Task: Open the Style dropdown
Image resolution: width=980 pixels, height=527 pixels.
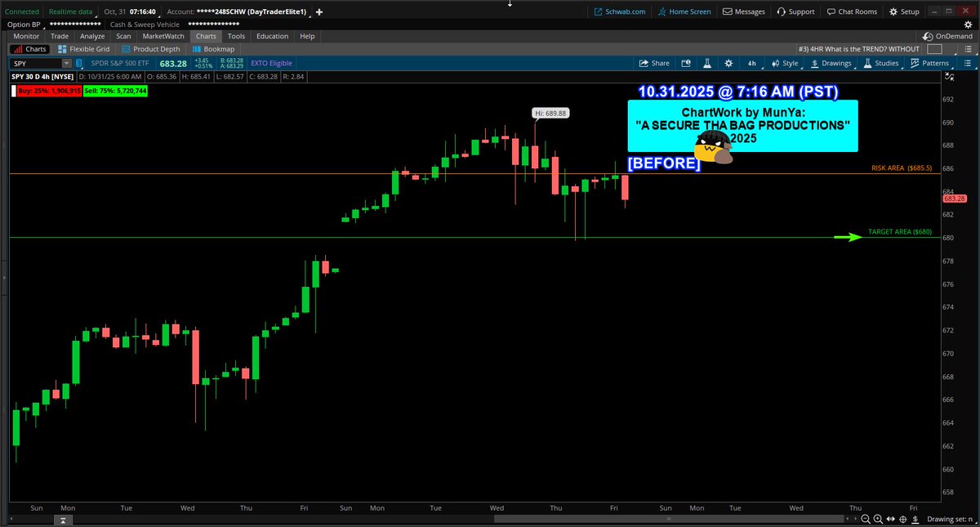Action: click(784, 63)
